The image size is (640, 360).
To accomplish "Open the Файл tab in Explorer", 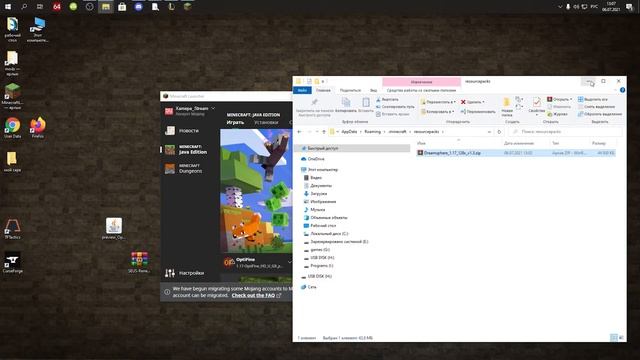I will (x=302, y=90).
